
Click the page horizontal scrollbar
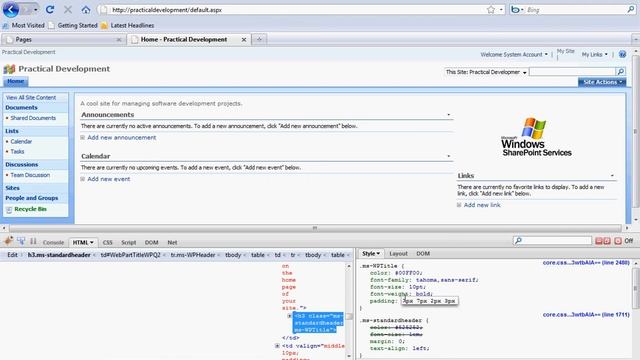pos(315,228)
